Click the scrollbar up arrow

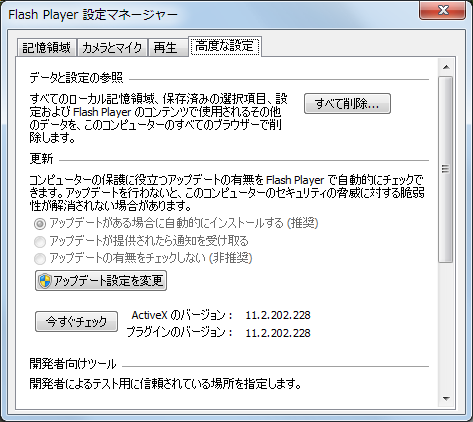tap(446, 67)
